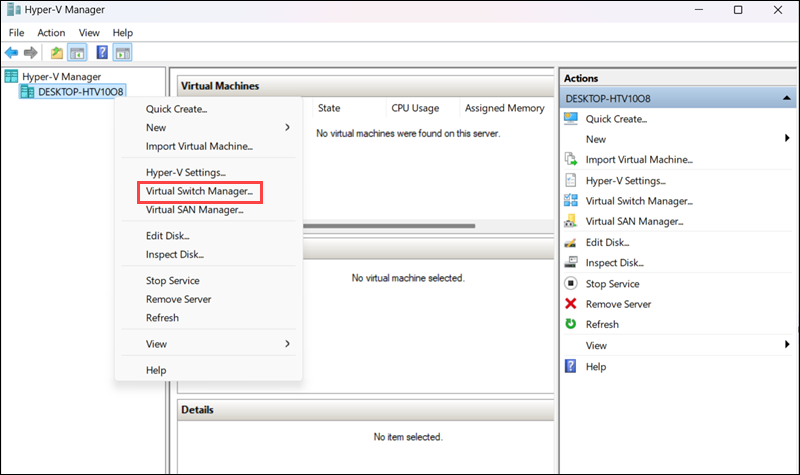The image size is (800, 475).
Task: Click Edit Disk icon in Actions pane
Action: [570, 242]
